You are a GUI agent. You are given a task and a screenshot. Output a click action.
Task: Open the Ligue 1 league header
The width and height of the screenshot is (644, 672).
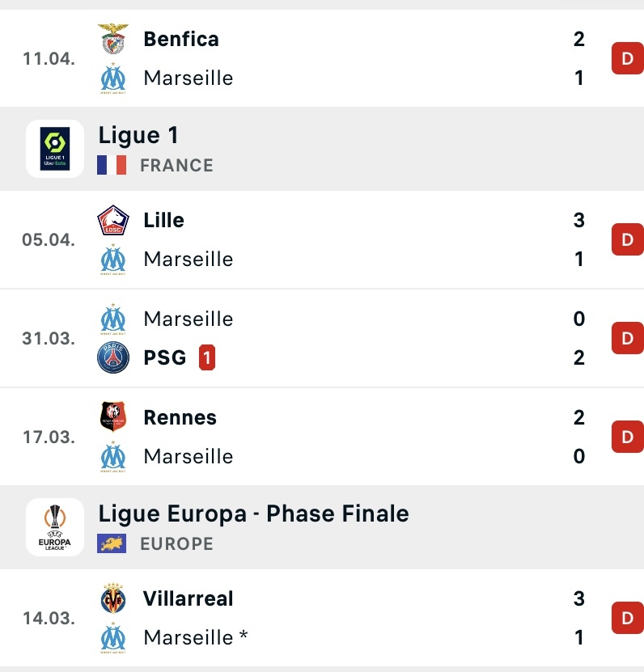tap(322, 149)
